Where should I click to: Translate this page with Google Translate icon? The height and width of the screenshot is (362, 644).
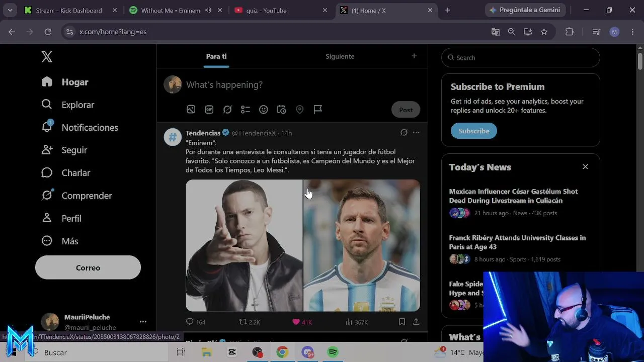click(x=496, y=32)
